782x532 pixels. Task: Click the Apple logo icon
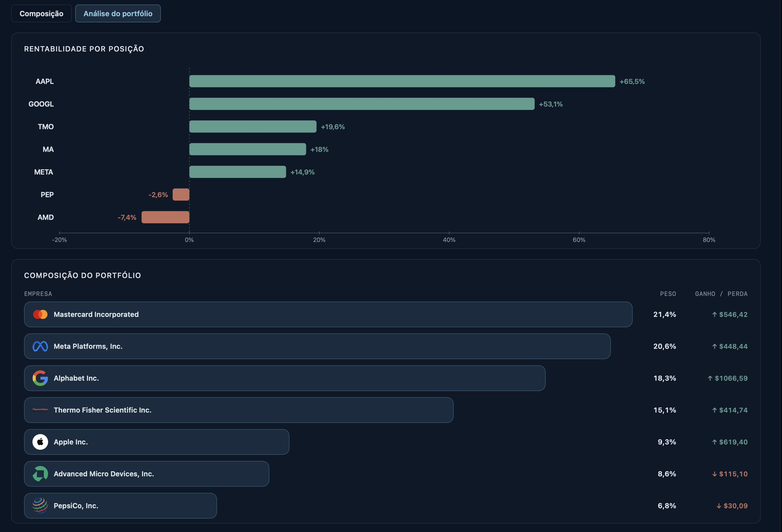pos(40,442)
